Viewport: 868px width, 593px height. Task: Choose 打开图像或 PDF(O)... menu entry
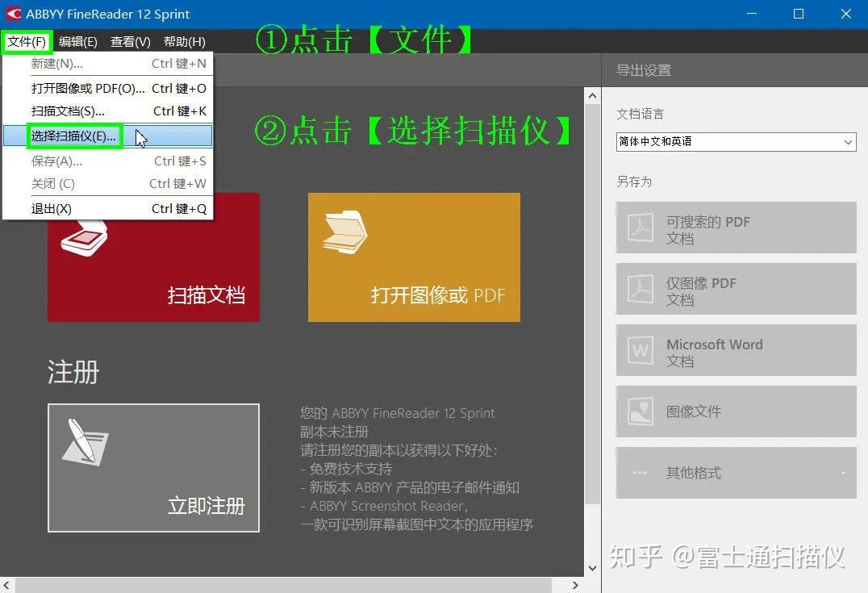click(108, 89)
